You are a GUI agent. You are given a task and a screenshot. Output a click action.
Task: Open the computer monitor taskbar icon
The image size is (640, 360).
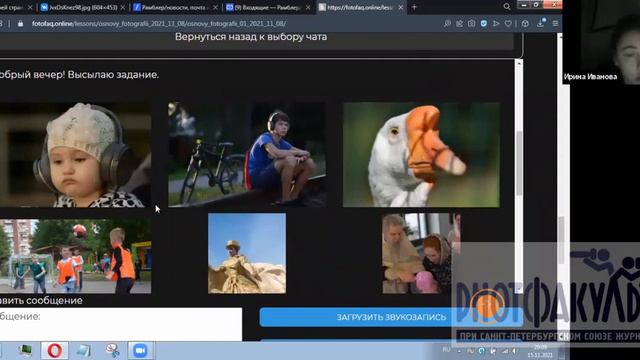(x=25, y=351)
